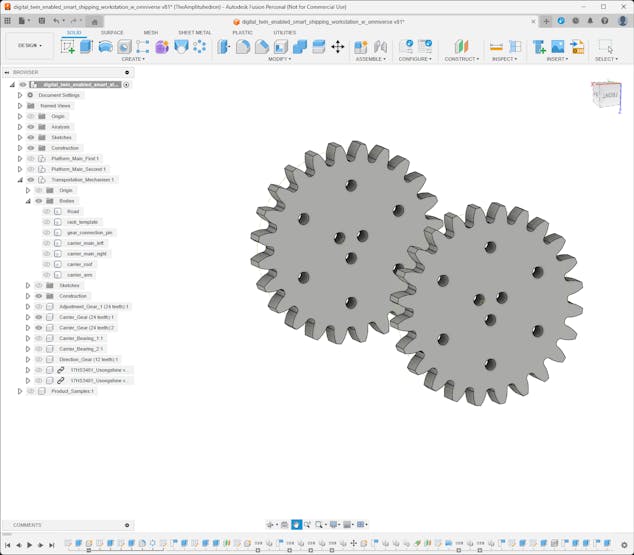Viewport: 634px width, 555px height.
Task: Select carrier_main_left body in browser
Action: [x=85, y=243]
